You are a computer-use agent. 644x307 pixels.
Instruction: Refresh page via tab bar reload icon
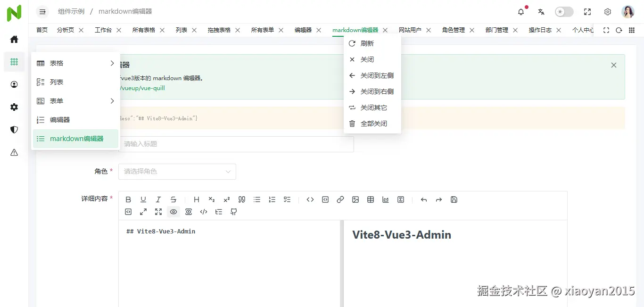click(619, 30)
